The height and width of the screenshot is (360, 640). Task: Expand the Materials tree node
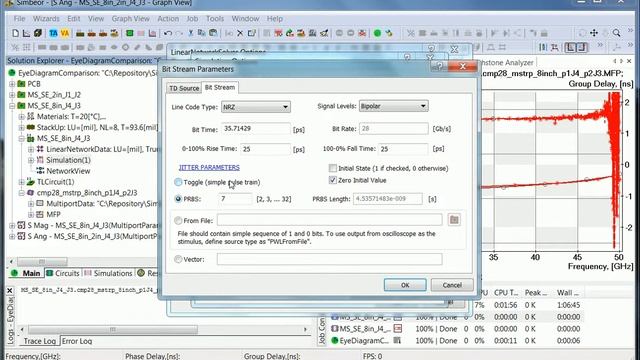21,116
